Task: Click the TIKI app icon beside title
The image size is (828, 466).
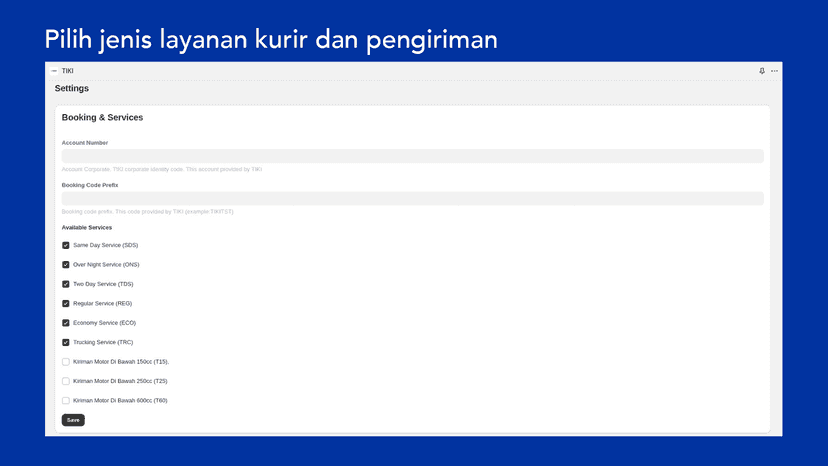Action: (54, 71)
